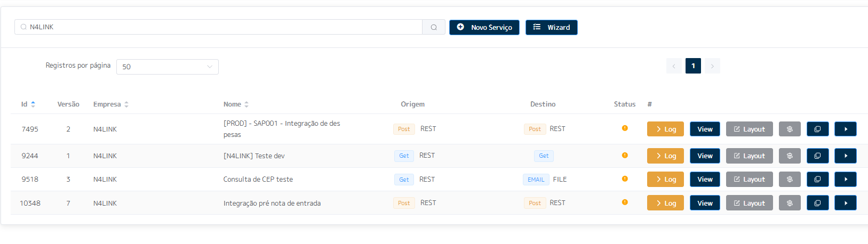Click N4LINK company cell in row 9518

coord(105,179)
